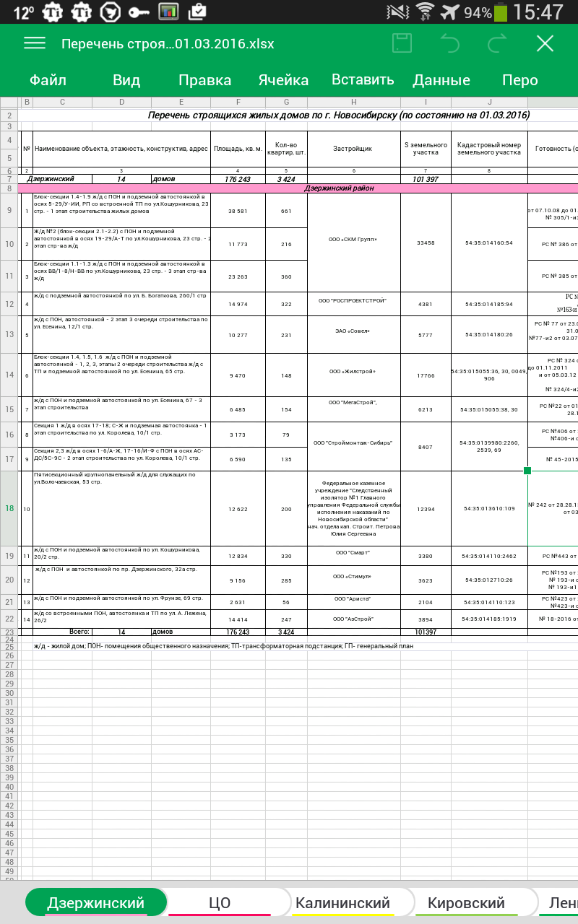Open the Файл menu
Screen dimensions: 578x924
pos(48,80)
